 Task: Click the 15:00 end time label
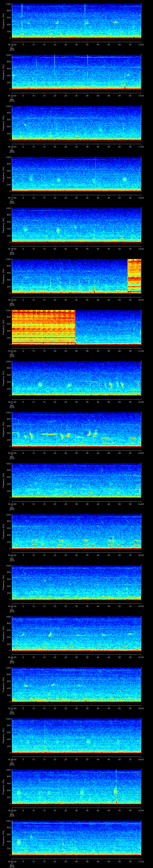(141, 44)
